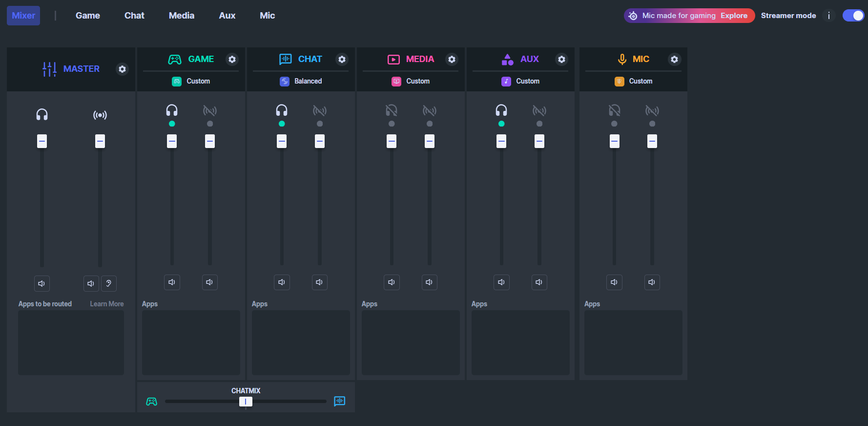Mute Mic headphone channel speaker button
The image size is (868, 426).
pos(614,282)
